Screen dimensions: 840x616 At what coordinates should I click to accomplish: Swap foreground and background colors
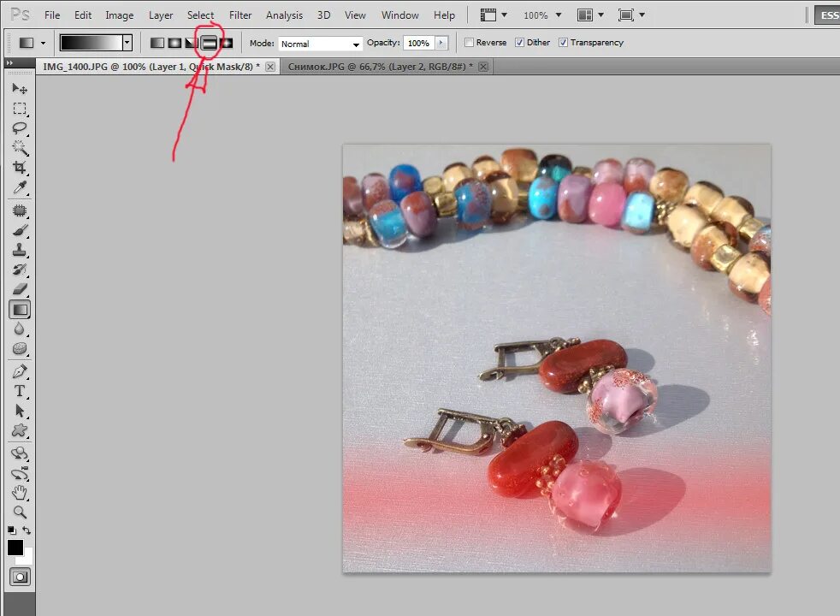[27, 530]
